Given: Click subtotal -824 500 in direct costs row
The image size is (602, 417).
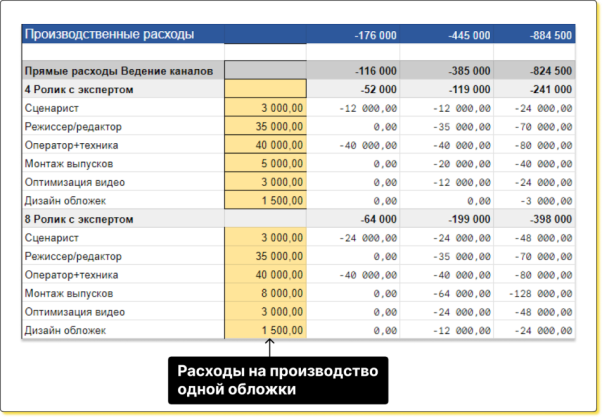Looking at the screenshot, I should point(551,71).
